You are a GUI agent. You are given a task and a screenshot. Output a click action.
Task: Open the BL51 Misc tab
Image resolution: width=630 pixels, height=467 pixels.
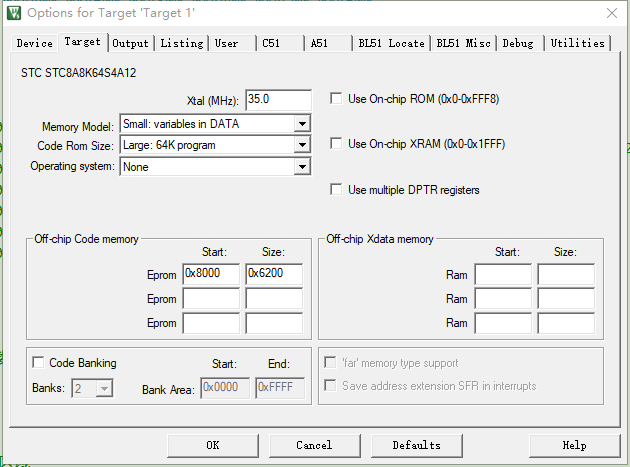(x=463, y=43)
